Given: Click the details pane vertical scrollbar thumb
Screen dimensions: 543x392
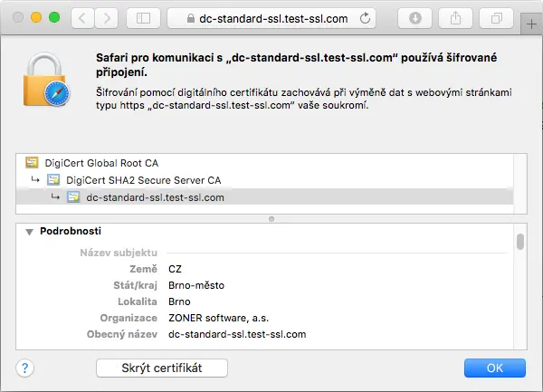Looking at the screenshot, I should tap(520, 242).
